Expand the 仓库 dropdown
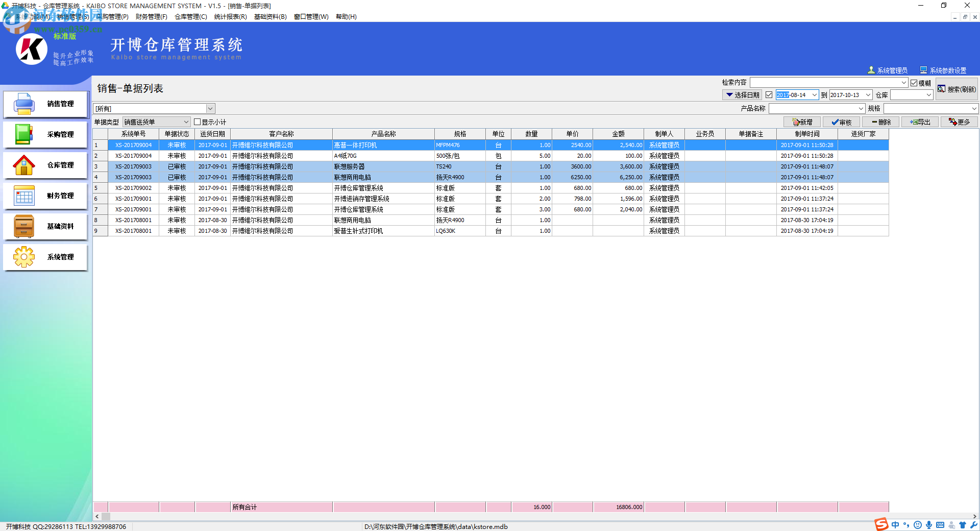 (929, 95)
